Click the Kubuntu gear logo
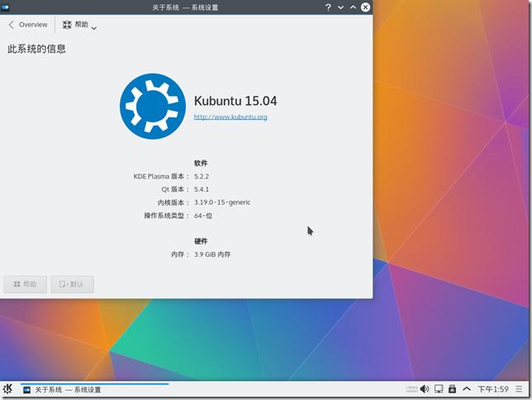Screen dimensions: 532x400 [x=153, y=107]
